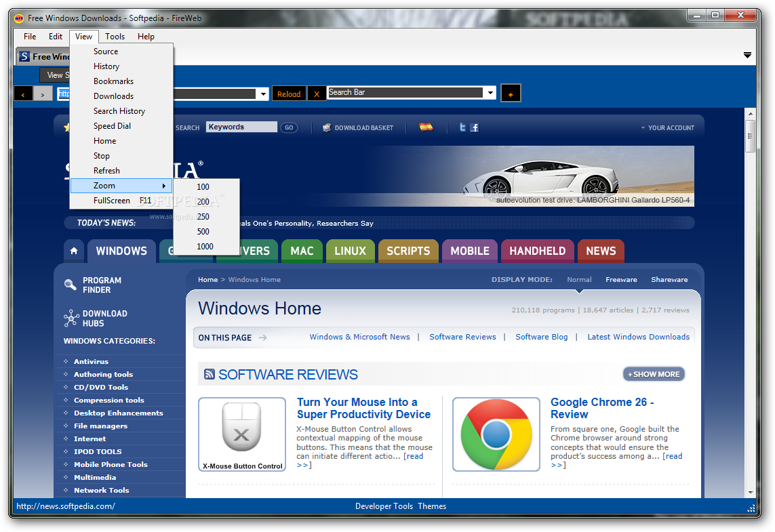Set zoom level to 200
775x532 pixels.
207,201
